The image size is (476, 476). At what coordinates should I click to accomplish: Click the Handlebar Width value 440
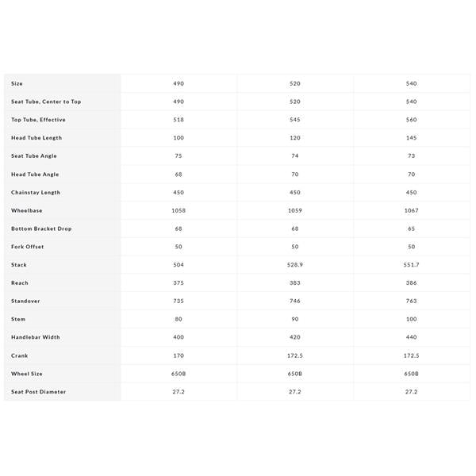pyautogui.click(x=411, y=337)
